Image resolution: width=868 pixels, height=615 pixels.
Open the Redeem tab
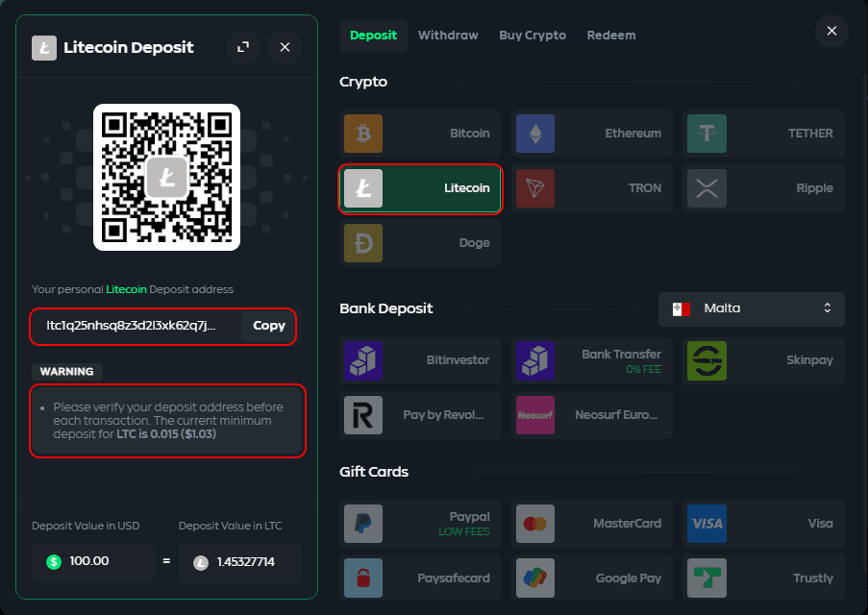(x=611, y=36)
